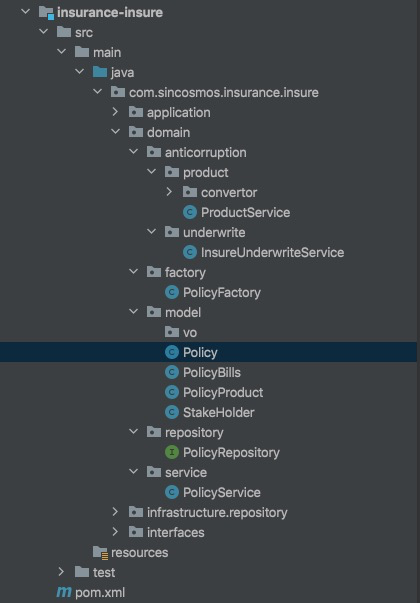Collapse the anticorruption package
The width and height of the screenshot is (420, 603).
(133, 152)
